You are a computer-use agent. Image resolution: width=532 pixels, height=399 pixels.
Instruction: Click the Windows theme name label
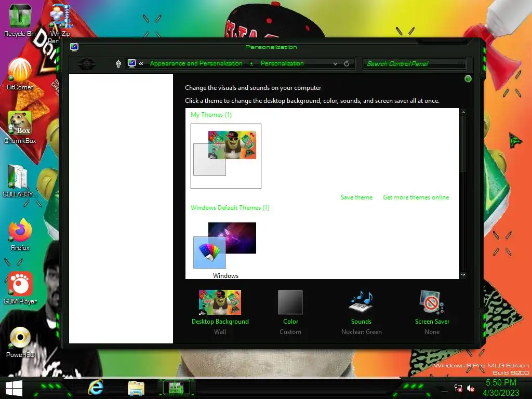(225, 275)
